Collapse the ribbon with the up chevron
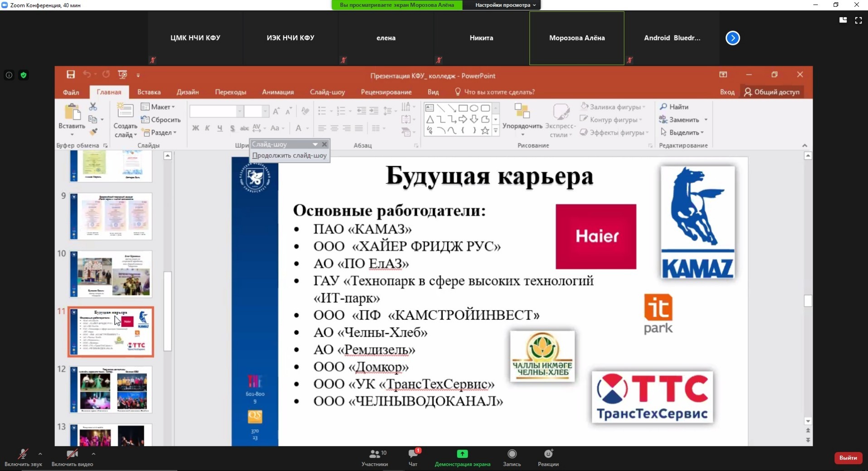 click(805, 146)
